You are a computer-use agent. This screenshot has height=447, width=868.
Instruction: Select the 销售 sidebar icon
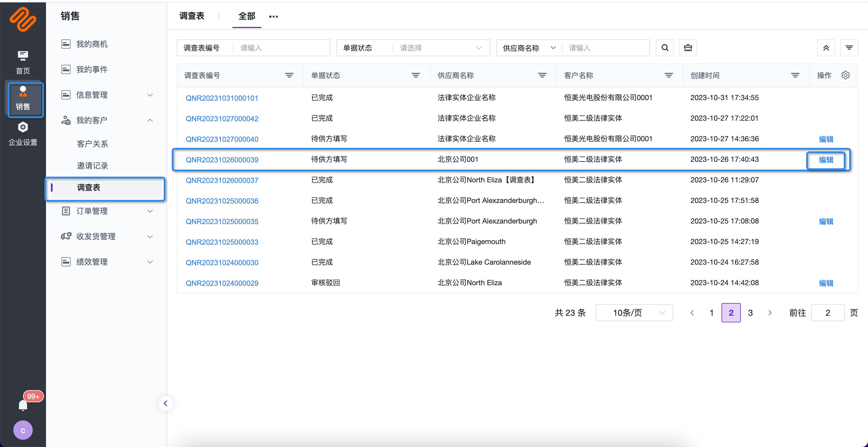pos(23,99)
